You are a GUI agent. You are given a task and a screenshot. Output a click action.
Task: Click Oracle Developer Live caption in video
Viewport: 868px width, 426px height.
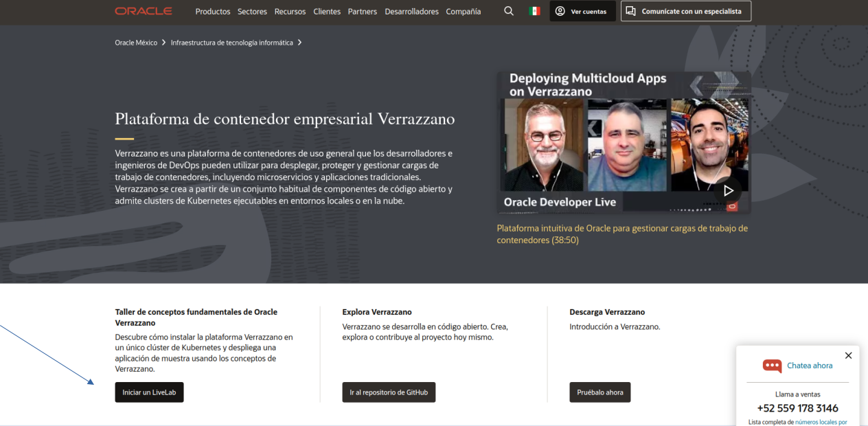tap(560, 202)
